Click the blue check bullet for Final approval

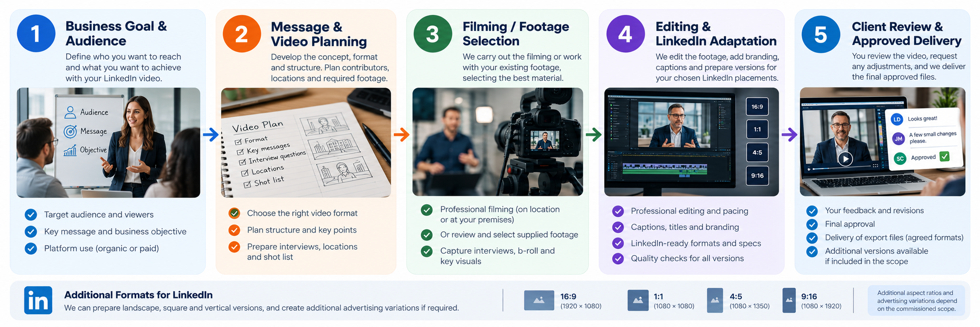812,224
